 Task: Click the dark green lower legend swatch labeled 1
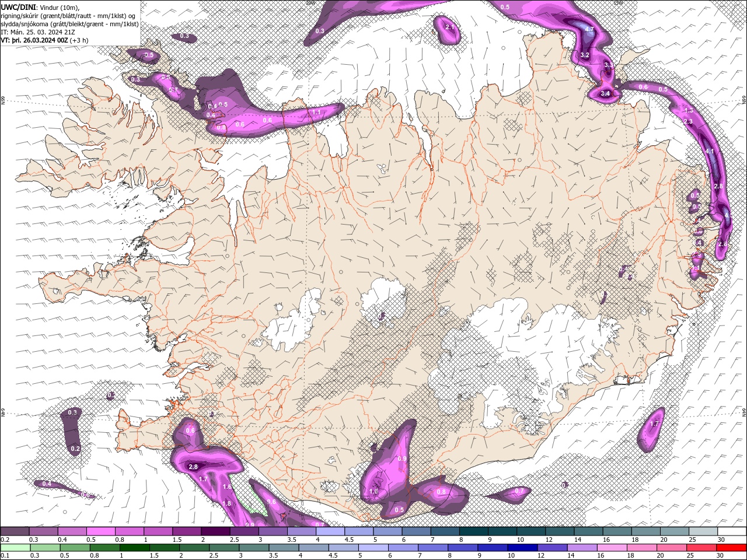click(x=134, y=548)
